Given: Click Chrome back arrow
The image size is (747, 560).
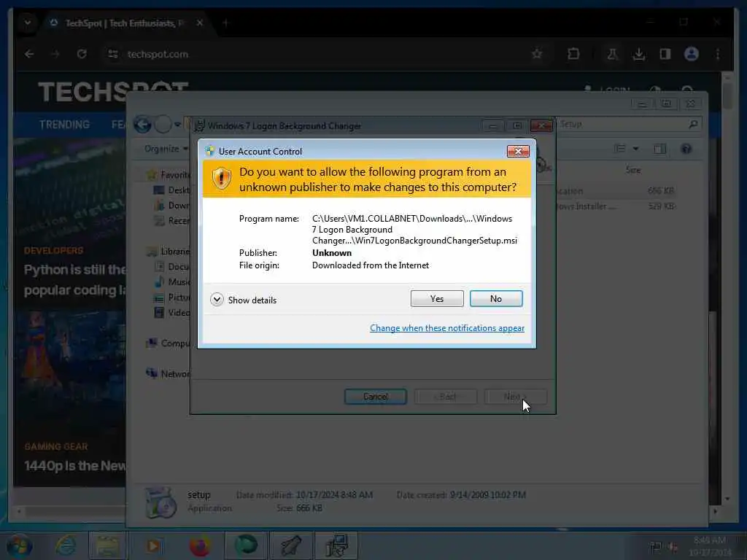Looking at the screenshot, I should coord(29,54).
